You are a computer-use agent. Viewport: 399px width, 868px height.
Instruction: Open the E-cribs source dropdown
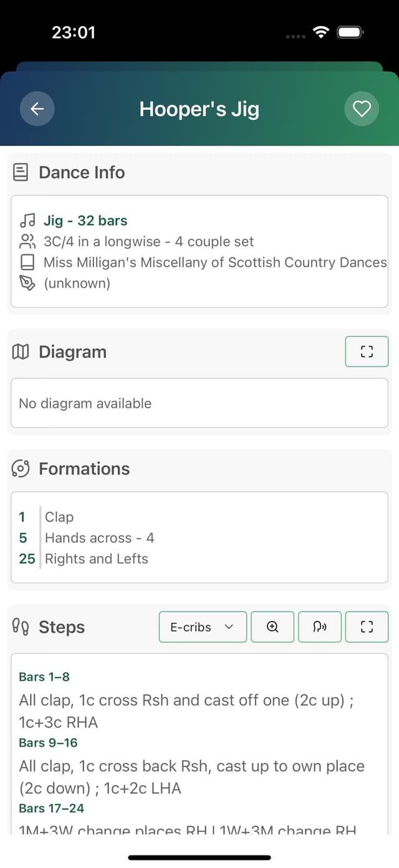coord(203,627)
